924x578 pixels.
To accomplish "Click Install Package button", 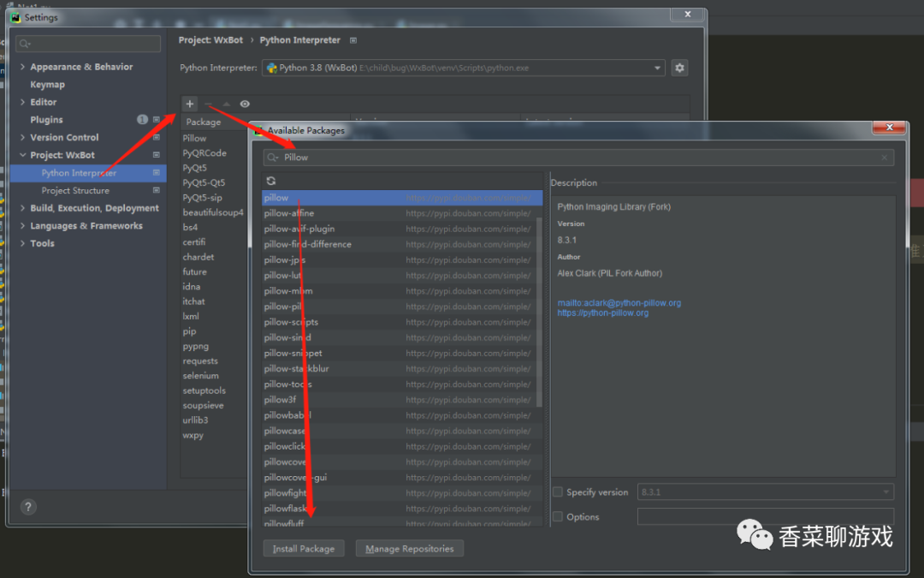I will [x=304, y=549].
